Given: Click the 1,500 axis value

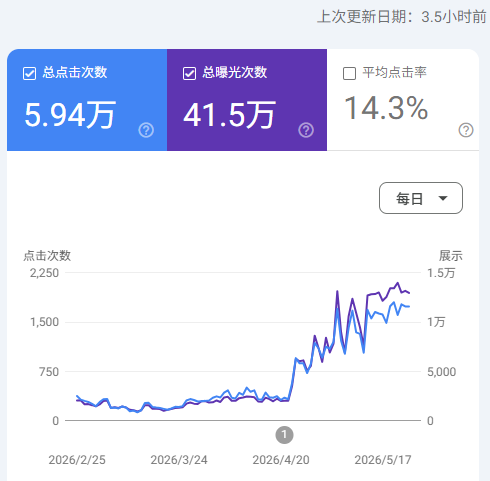Looking at the screenshot, I should coord(44,322).
